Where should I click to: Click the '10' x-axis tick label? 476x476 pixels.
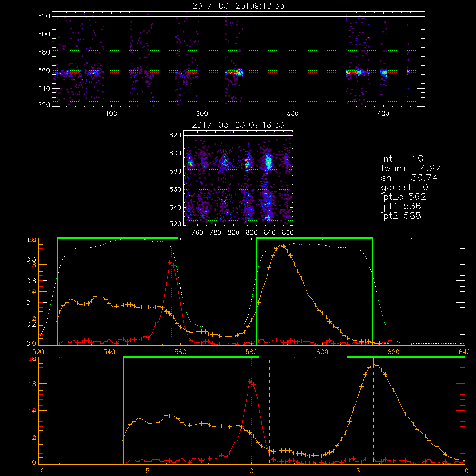[x=465, y=471]
